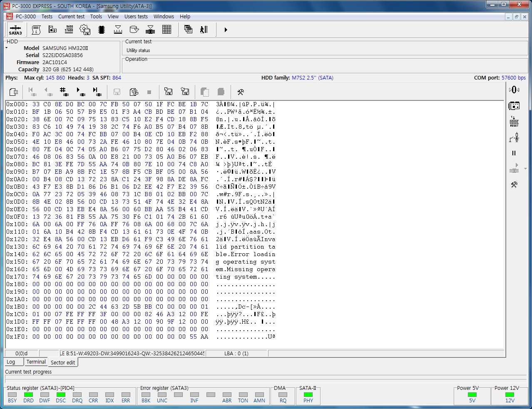Expand the main toolbar overflow arrow
532x409 pixels.
226,30
